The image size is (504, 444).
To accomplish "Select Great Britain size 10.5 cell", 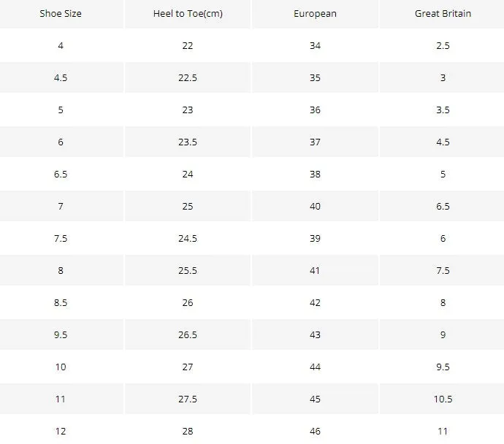I will (x=443, y=399).
